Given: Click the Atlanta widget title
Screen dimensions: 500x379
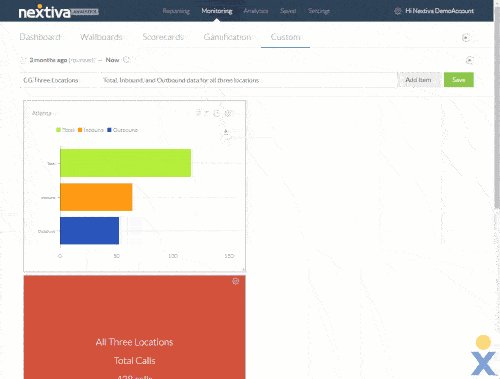Looking at the screenshot, I should [x=42, y=113].
